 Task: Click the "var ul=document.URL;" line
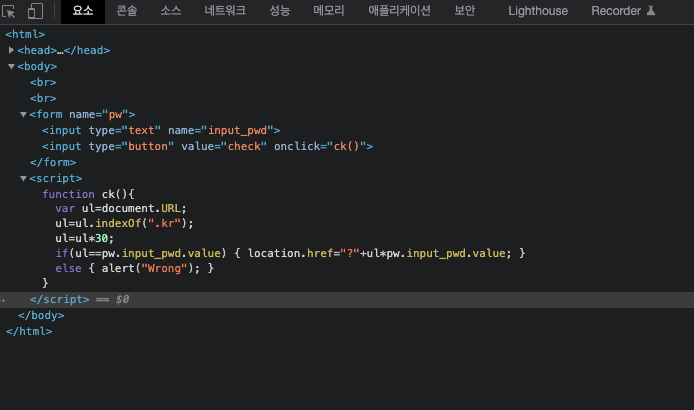[x=121, y=208]
